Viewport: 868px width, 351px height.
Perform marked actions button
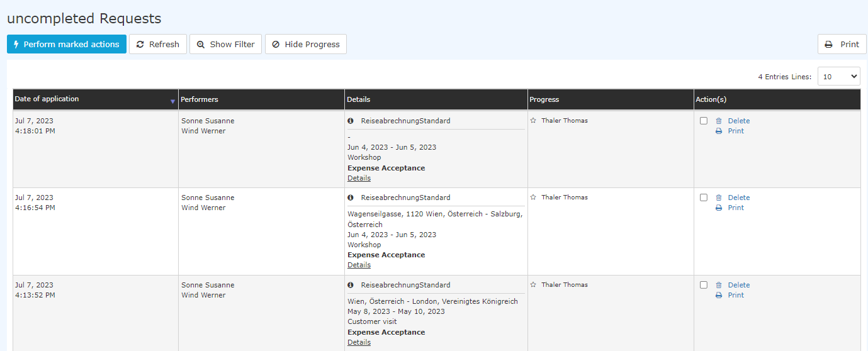click(x=67, y=44)
